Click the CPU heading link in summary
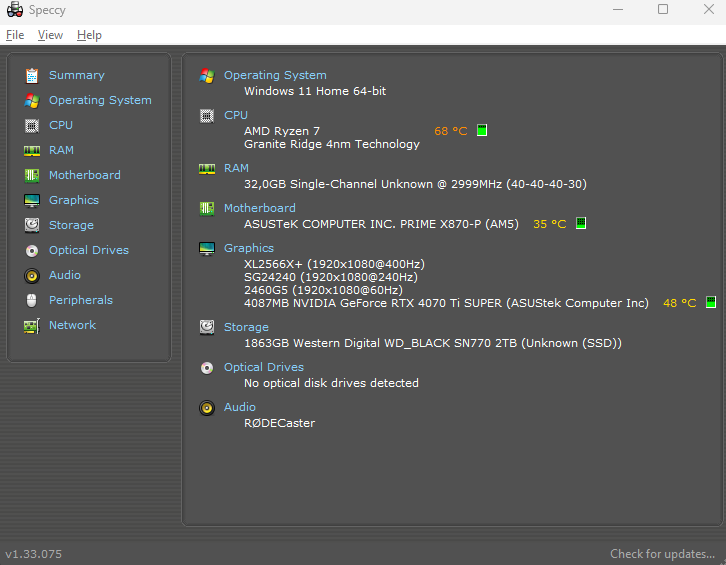 pos(236,115)
